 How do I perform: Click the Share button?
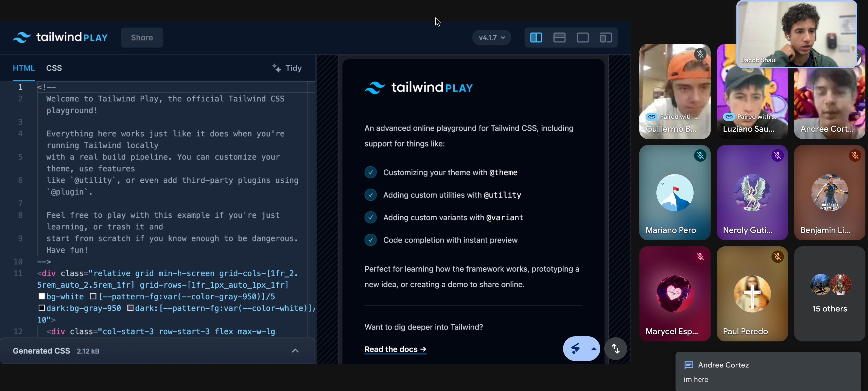tap(142, 37)
